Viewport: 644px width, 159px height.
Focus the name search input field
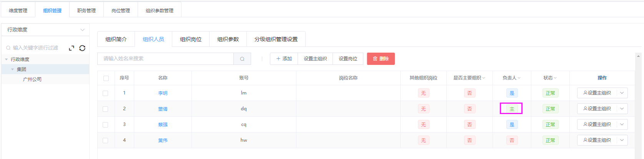click(x=165, y=59)
